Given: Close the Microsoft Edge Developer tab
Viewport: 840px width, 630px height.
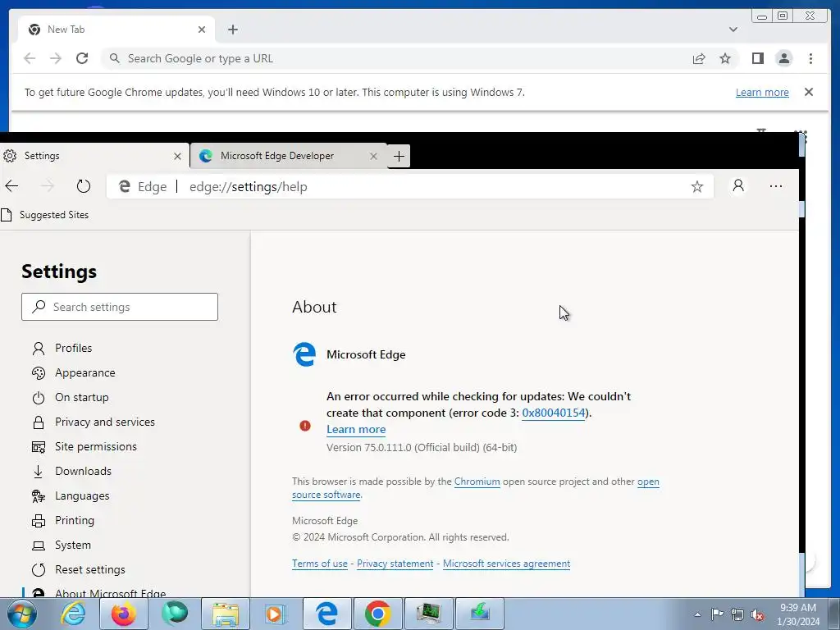Looking at the screenshot, I should click(373, 157).
